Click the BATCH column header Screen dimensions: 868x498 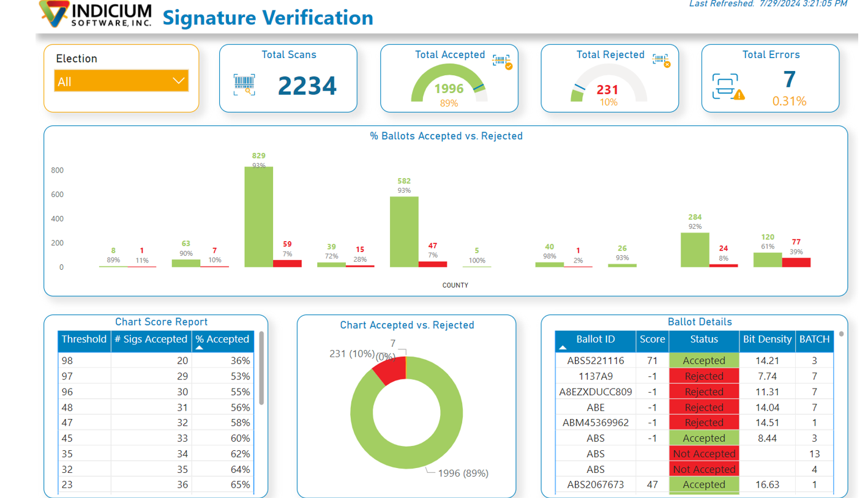tap(814, 339)
